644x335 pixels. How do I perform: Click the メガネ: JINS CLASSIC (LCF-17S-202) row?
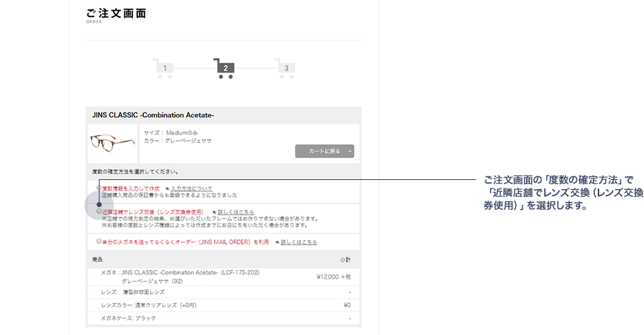(x=223, y=277)
